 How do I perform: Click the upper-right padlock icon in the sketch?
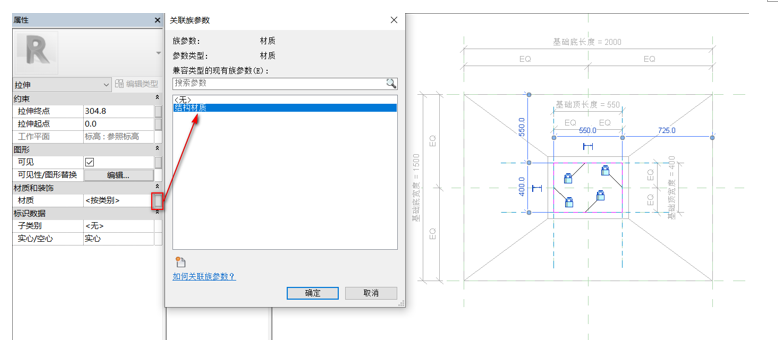(605, 171)
